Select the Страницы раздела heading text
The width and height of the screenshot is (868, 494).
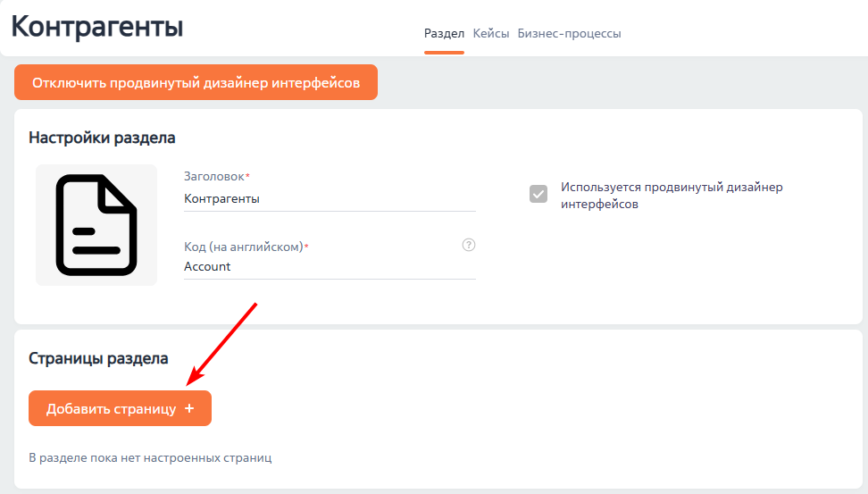coord(98,358)
